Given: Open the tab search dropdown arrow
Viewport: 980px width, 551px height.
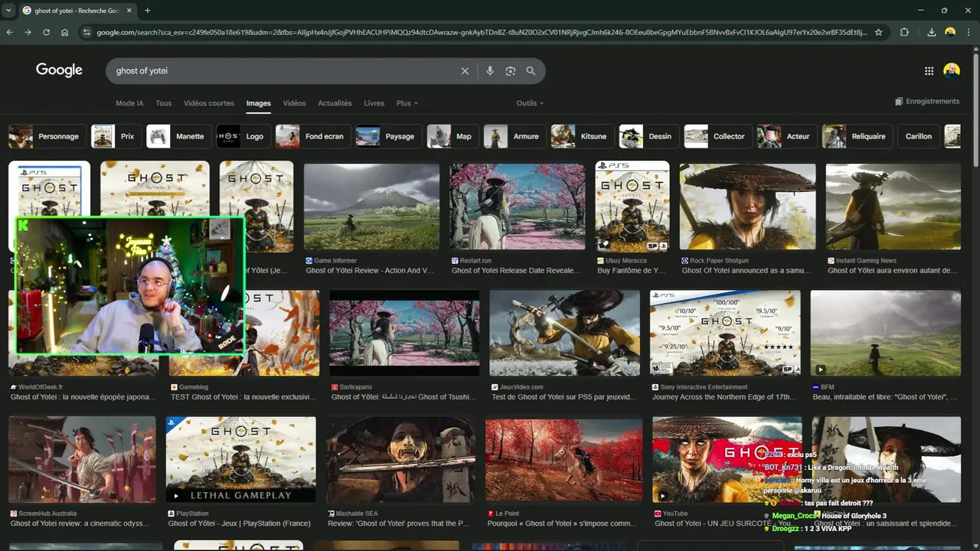Looking at the screenshot, I should [8, 11].
